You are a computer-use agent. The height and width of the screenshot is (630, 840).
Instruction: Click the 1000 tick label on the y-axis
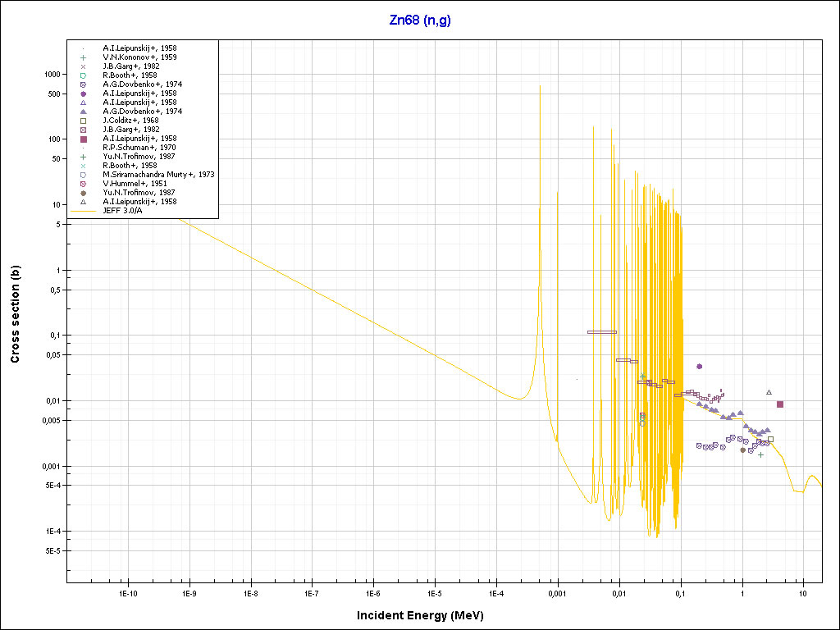pos(52,75)
